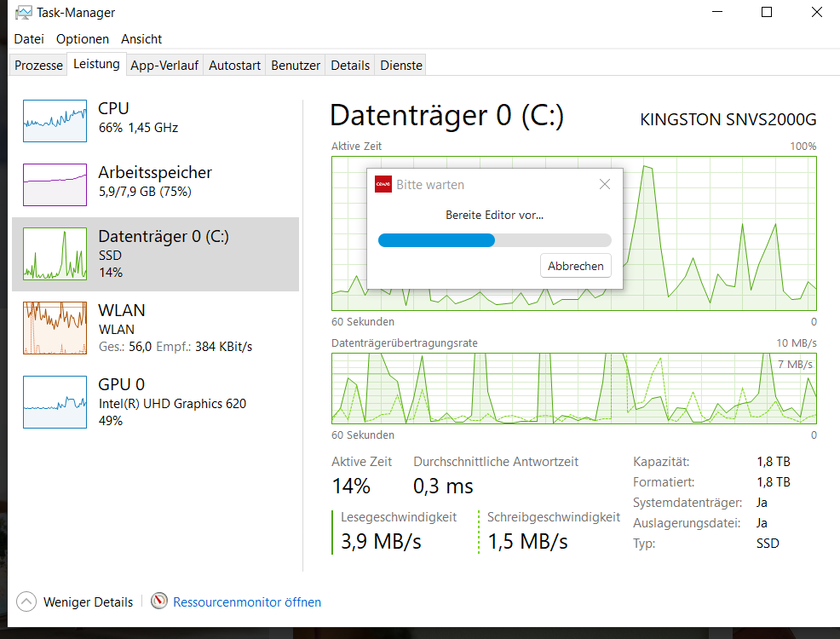Click the Systemdatenträger Ja value

click(x=762, y=503)
